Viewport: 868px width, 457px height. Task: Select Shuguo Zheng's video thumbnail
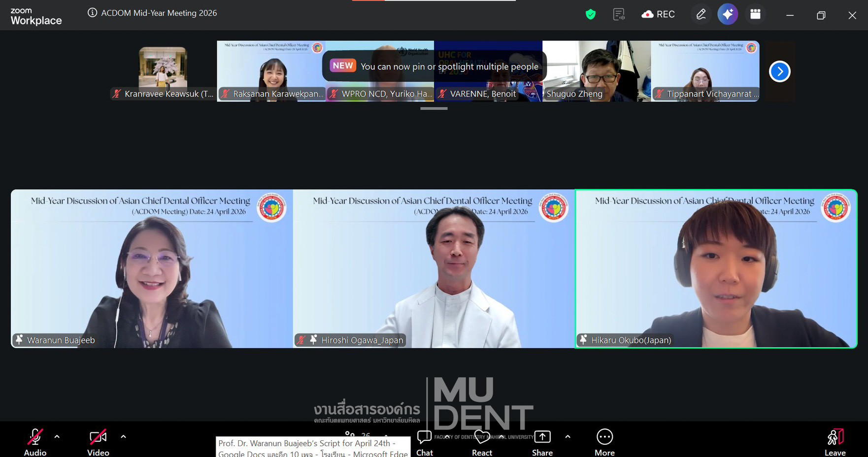tap(596, 71)
